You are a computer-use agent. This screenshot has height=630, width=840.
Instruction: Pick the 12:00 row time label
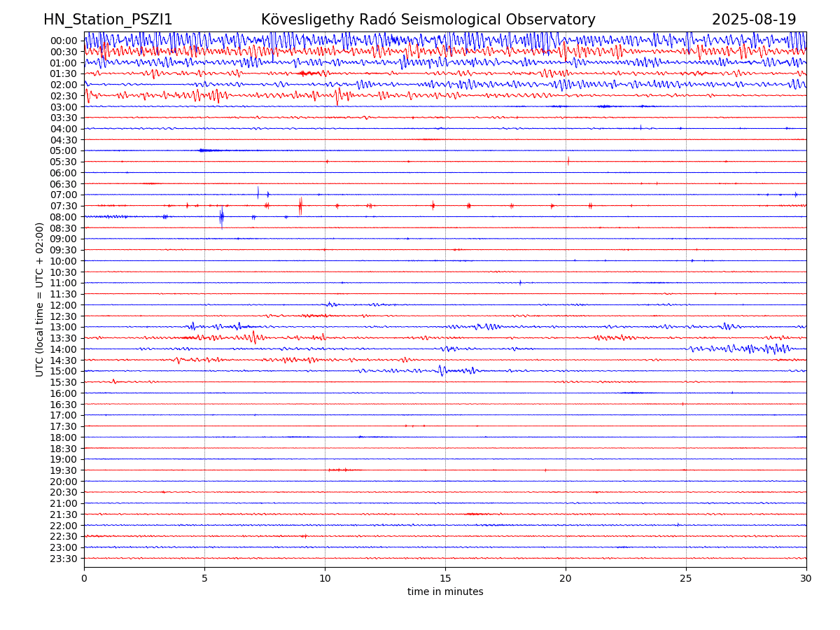[x=64, y=305]
